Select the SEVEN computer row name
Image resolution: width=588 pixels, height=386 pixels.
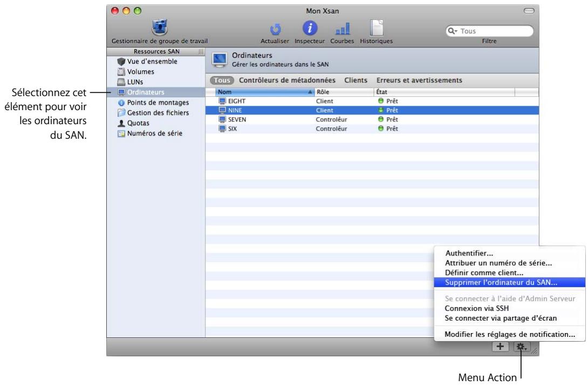(237, 119)
